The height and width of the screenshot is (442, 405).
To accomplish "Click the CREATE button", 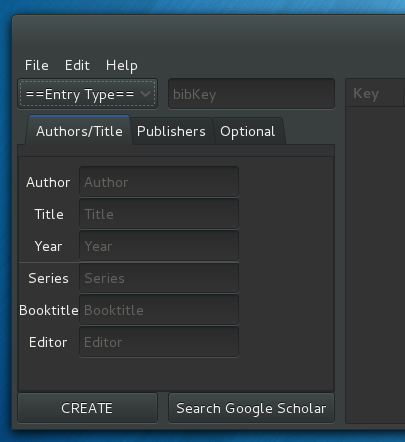I will pos(87,408).
